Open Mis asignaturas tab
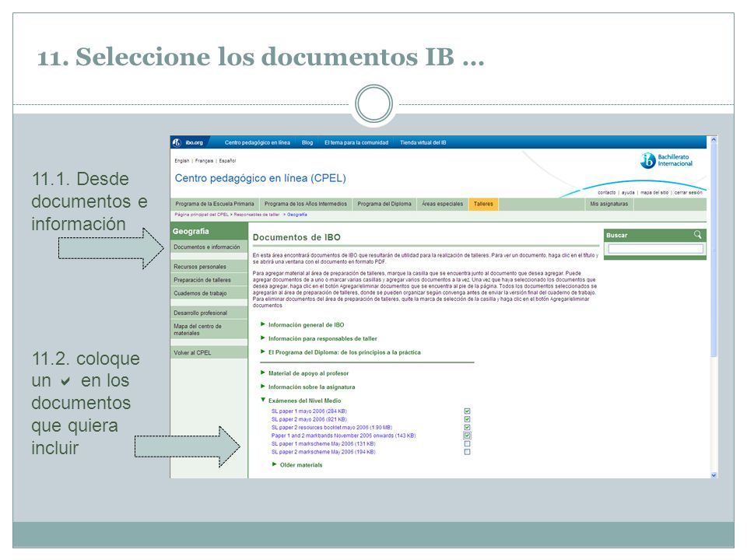The width and height of the screenshot is (747, 560). click(x=608, y=204)
